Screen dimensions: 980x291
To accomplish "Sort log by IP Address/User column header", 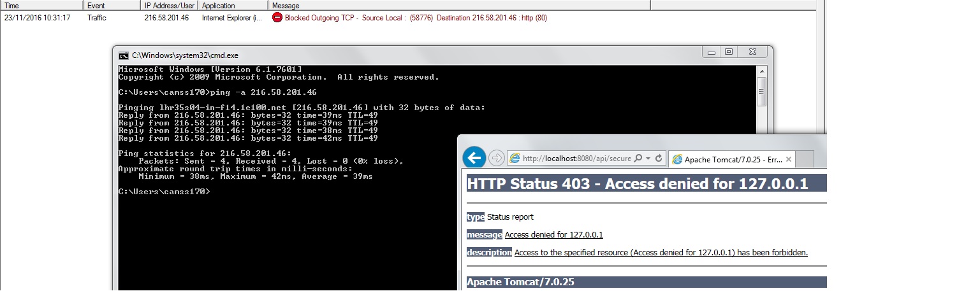I will click(x=169, y=5).
